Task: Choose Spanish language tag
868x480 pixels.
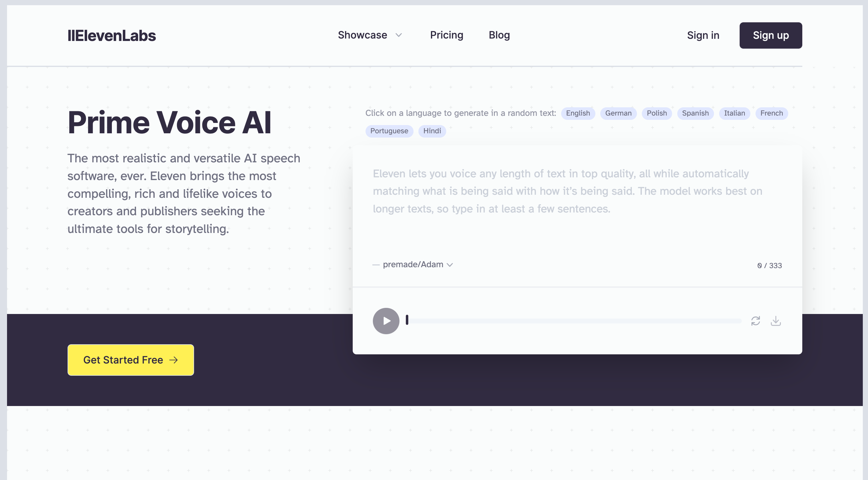Action: pyautogui.click(x=695, y=113)
